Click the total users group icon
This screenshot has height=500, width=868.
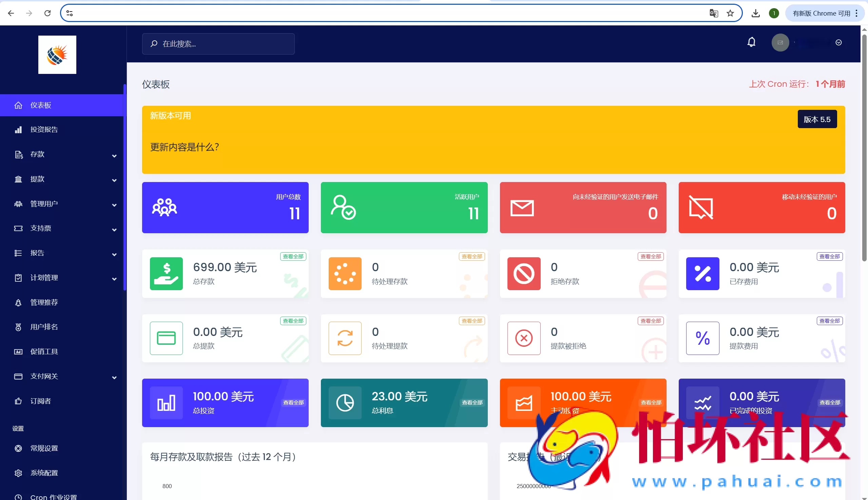tap(164, 207)
